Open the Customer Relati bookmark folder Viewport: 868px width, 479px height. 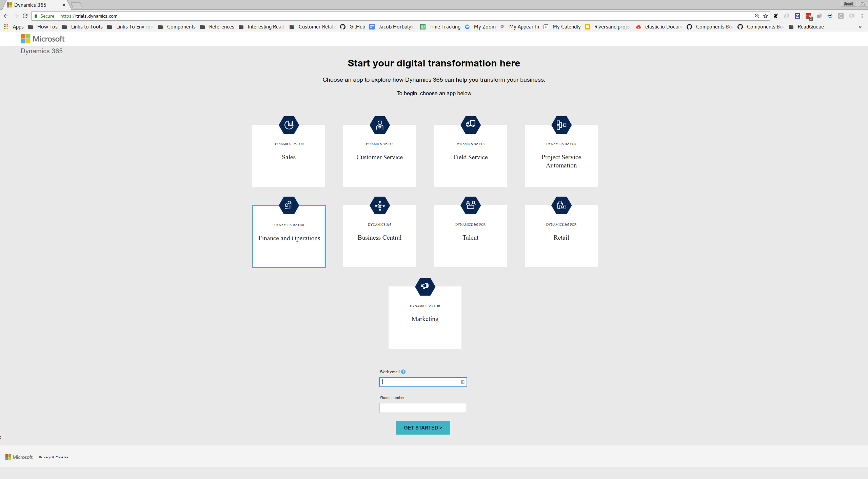(313, 27)
